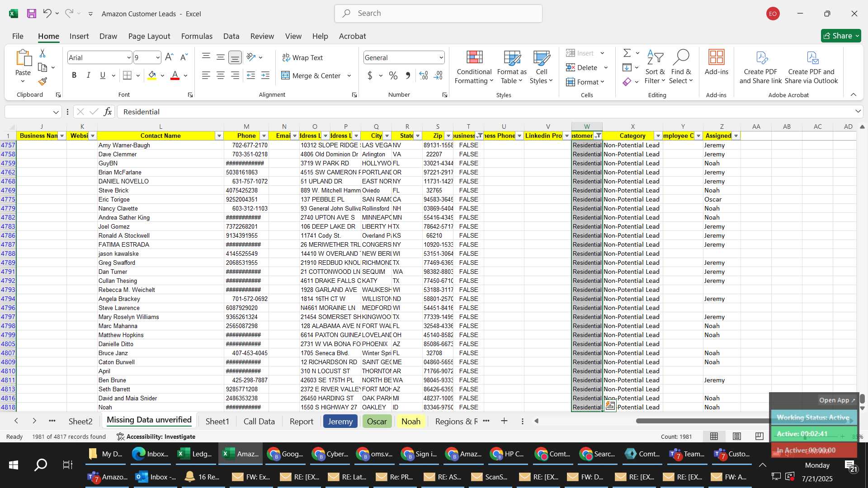Screen dimensions: 868x488
Task: Open the font name Arial dropdown
Action: pos(128,57)
